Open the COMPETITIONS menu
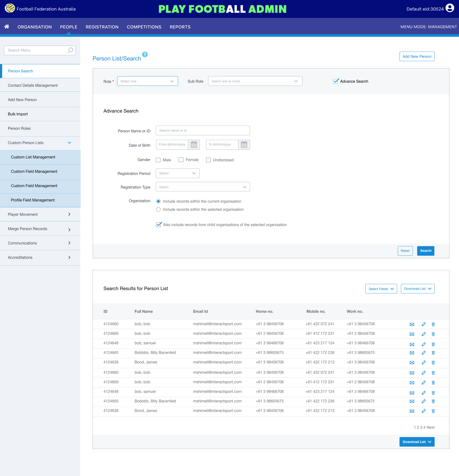 pyautogui.click(x=144, y=27)
